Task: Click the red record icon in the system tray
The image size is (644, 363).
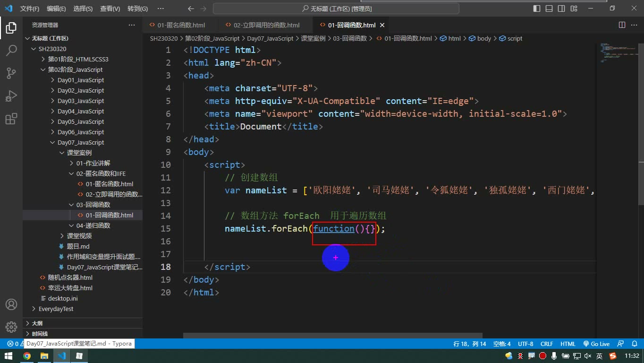Action: [x=543, y=356]
